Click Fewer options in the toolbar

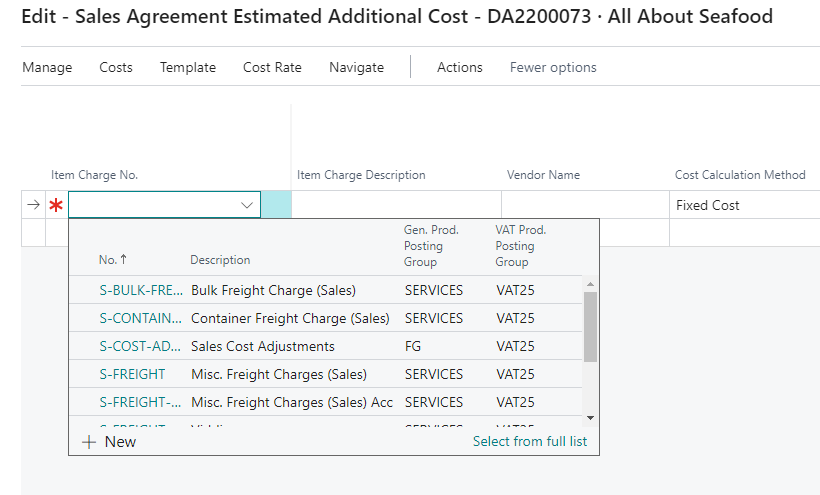tap(553, 67)
